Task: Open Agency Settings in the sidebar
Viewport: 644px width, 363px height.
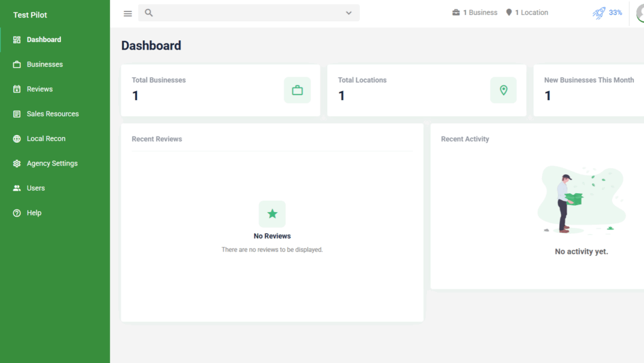Action: [55, 164]
